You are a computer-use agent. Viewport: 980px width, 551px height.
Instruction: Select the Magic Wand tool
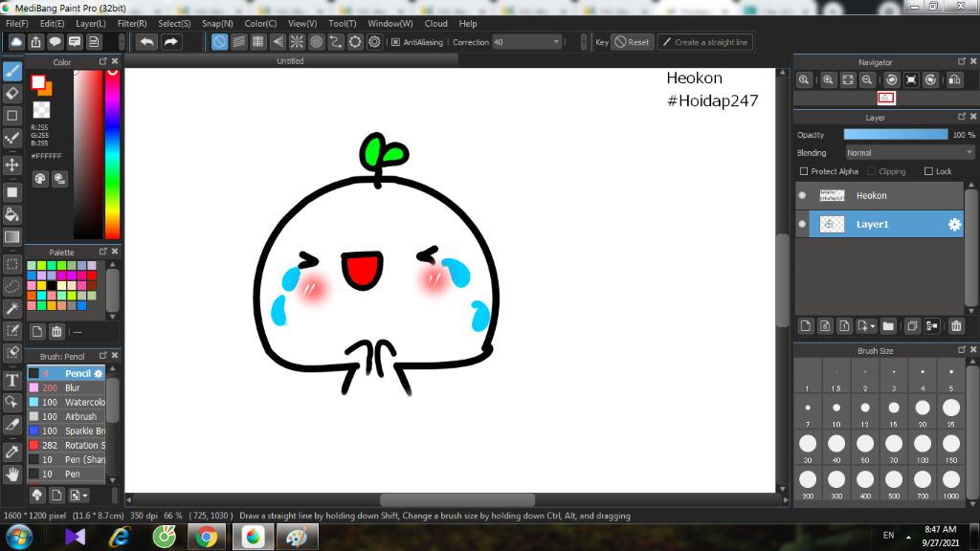coord(11,309)
